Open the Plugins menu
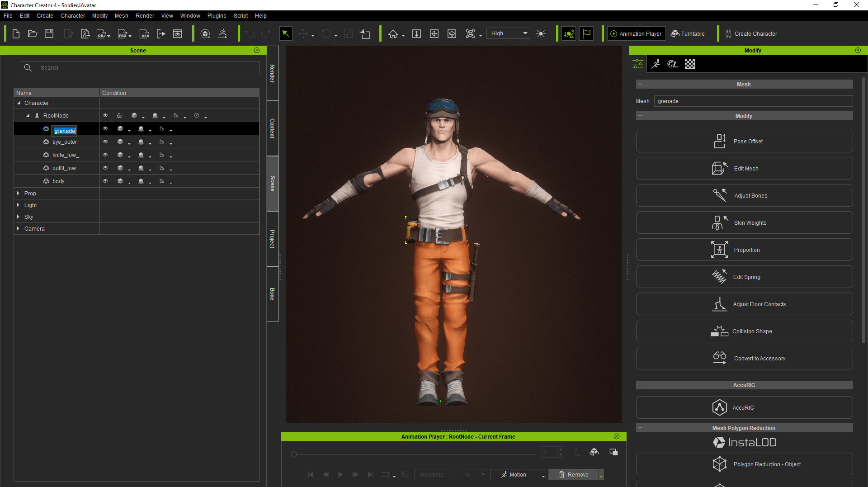 pyautogui.click(x=217, y=16)
